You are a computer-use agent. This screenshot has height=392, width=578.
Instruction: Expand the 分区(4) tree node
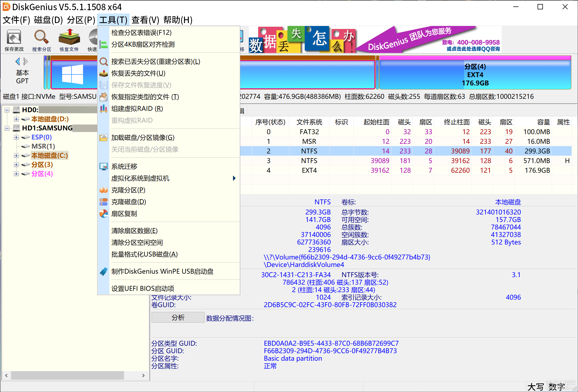tap(16, 174)
